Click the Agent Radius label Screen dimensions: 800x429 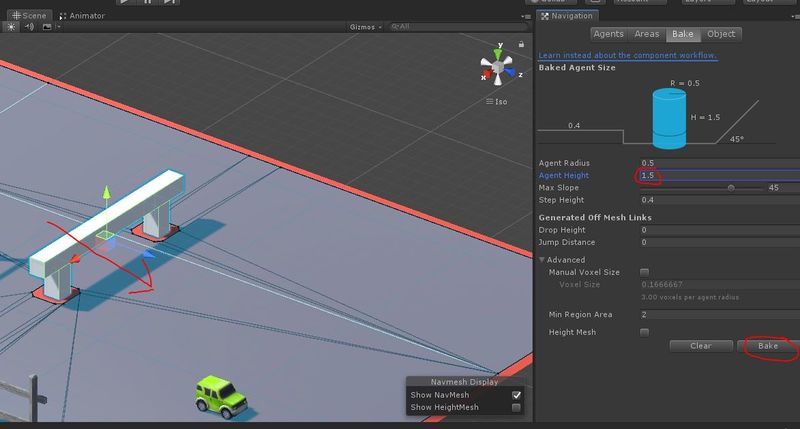coord(564,163)
